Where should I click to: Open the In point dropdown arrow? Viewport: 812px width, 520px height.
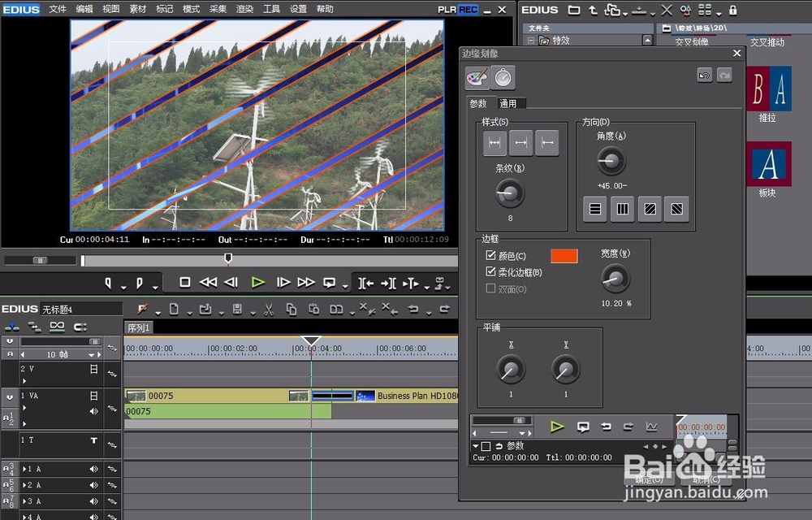coord(123,287)
